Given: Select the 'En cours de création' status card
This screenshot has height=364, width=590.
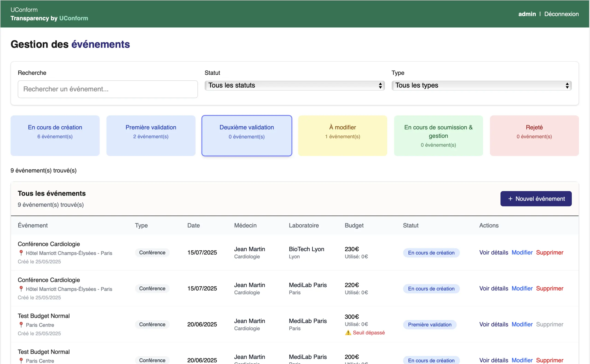Looking at the screenshot, I should [55, 136].
